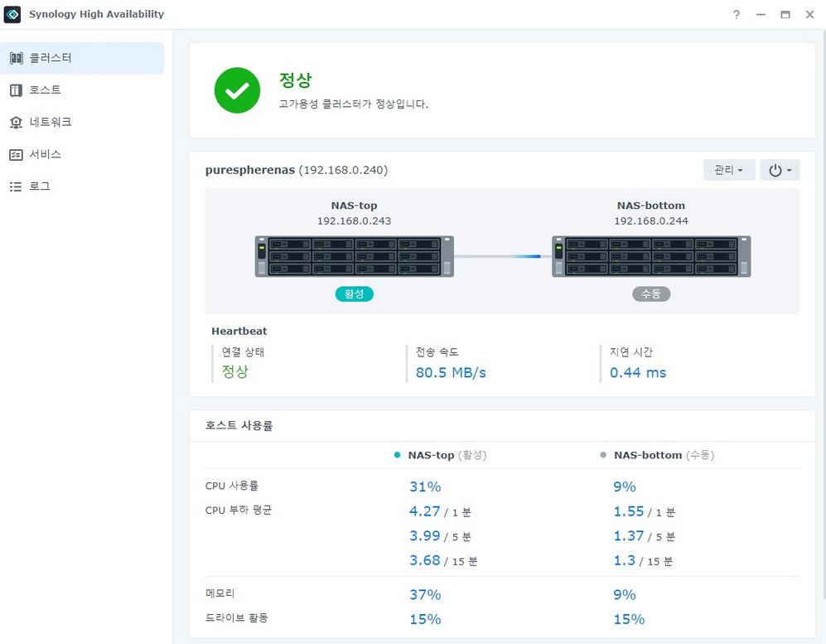Click the CPU 사용률 row label
The height and width of the screenshot is (644, 826).
[x=232, y=486]
